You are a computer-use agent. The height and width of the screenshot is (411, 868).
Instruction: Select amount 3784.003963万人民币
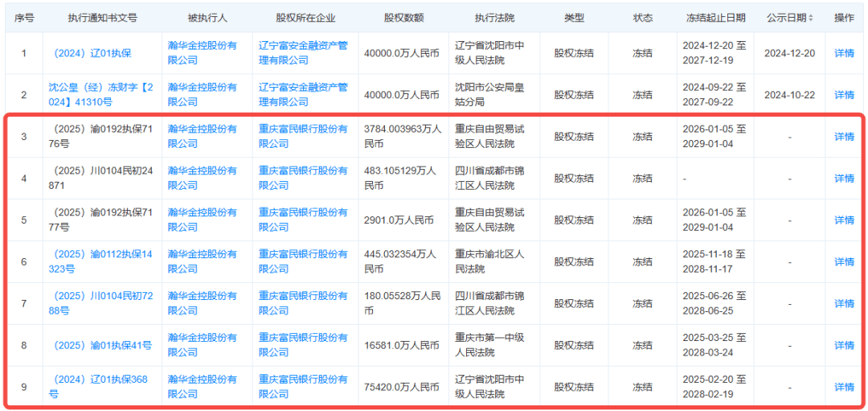point(403,136)
